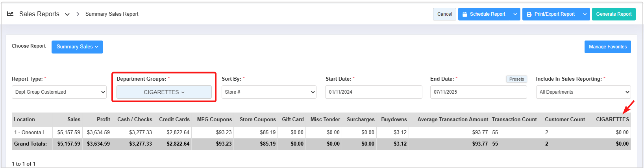Open the CIGARETTES Department Groups dropdown
This screenshot has width=644, height=168.
(x=164, y=92)
